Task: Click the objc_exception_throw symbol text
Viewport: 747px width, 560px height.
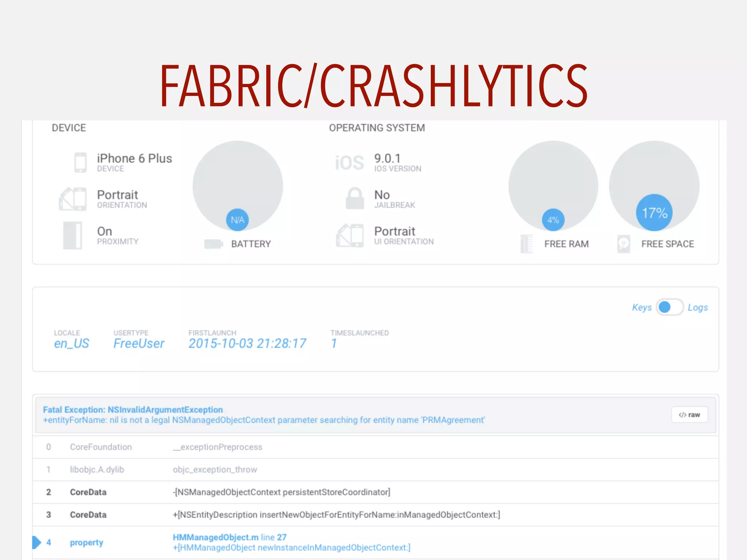Action: [x=215, y=470]
